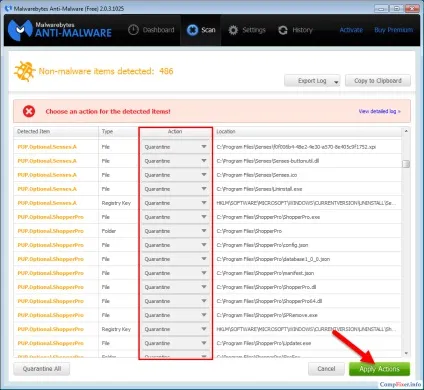
Task: Click the 'Registry Key' type cell of Senses.A row
Action: click(116, 203)
